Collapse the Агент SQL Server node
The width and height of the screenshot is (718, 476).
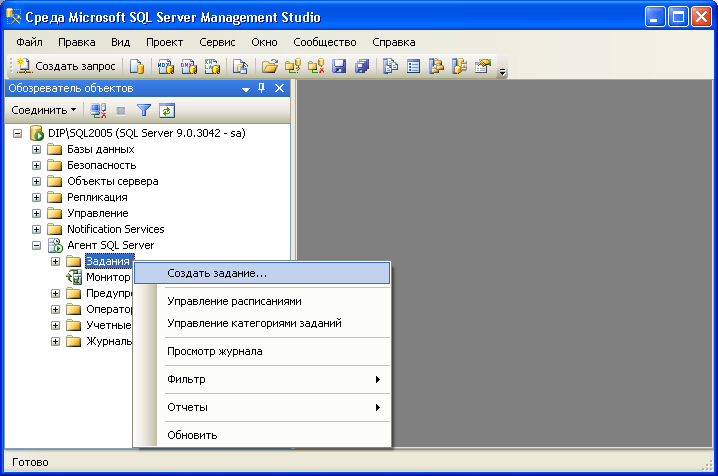37,245
